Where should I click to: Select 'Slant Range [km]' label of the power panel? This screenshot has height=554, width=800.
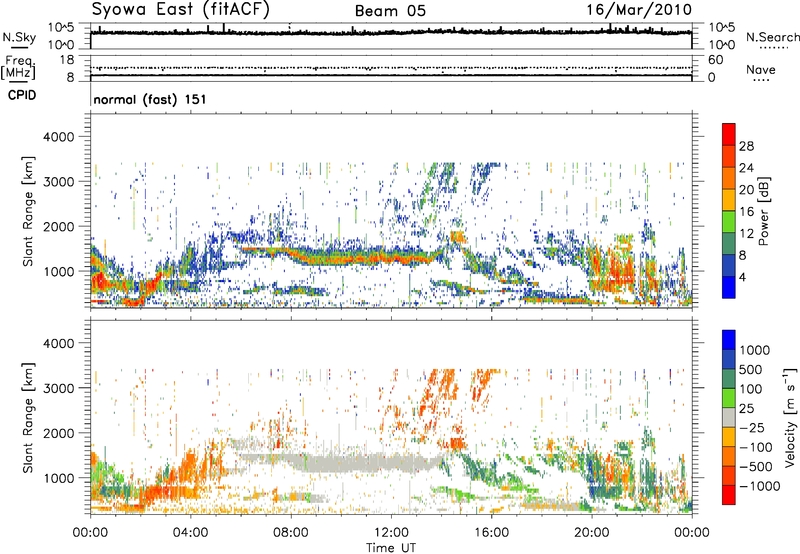28,211
